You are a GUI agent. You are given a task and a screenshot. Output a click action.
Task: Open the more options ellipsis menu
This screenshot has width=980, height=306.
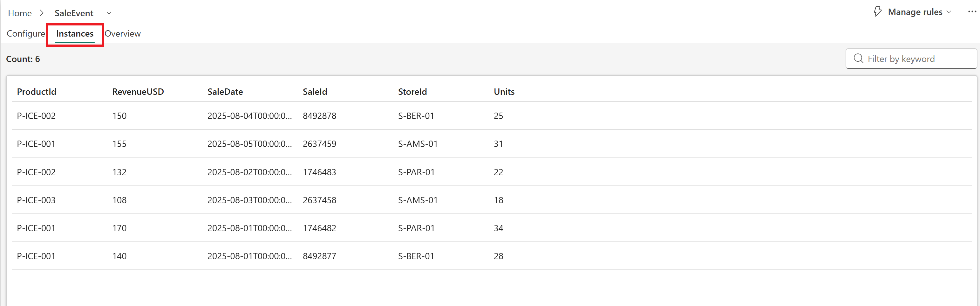tap(972, 12)
